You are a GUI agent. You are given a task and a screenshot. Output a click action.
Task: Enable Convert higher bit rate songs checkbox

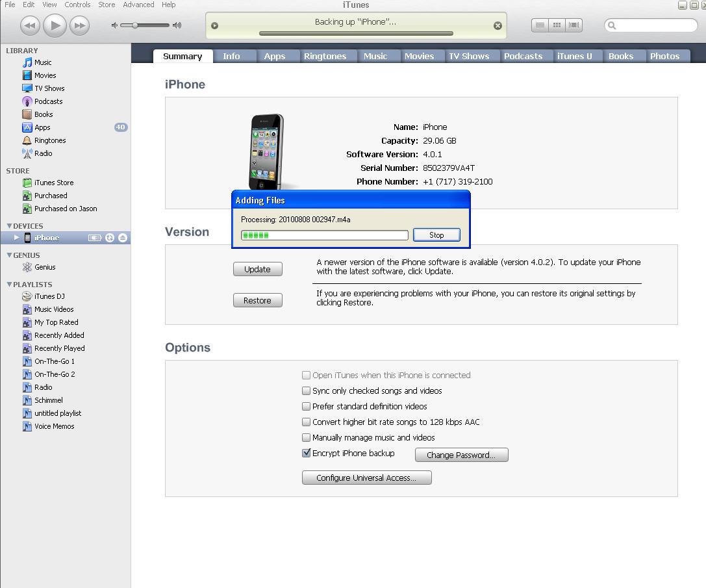(x=306, y=422)
